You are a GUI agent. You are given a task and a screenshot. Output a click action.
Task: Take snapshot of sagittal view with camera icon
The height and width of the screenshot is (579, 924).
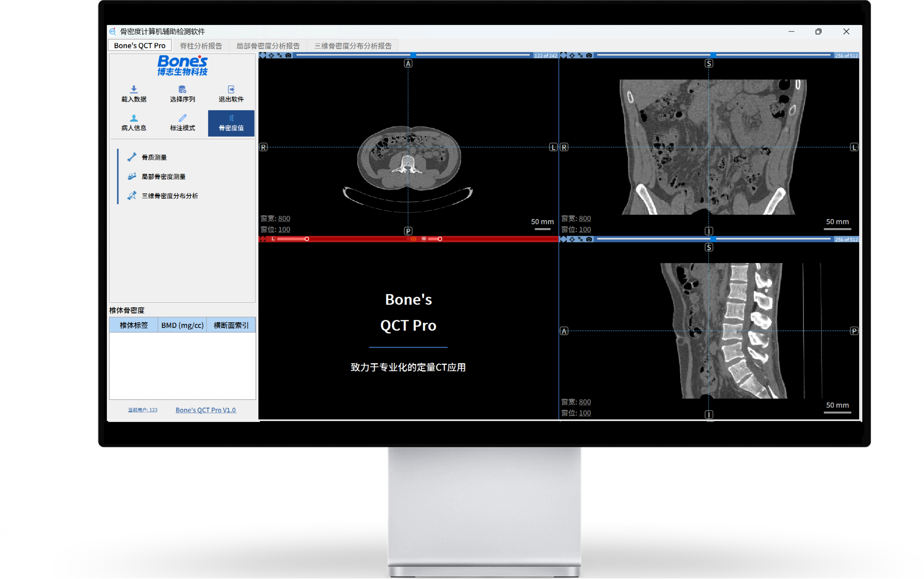[589, 239]
